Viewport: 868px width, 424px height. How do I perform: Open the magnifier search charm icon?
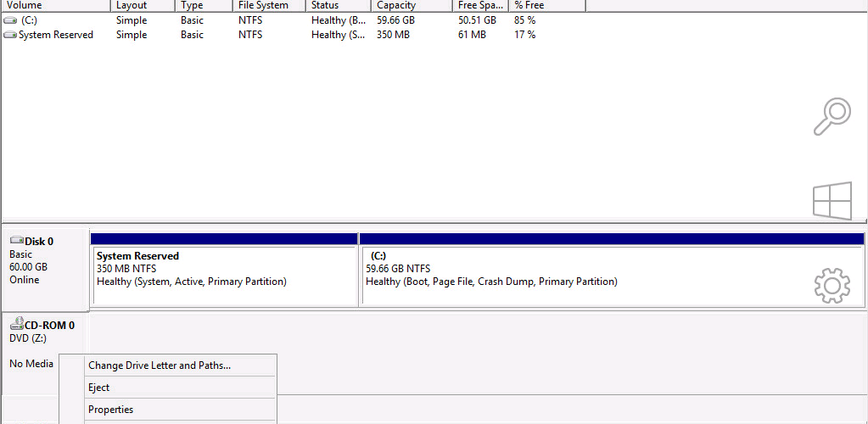point(832,116)
